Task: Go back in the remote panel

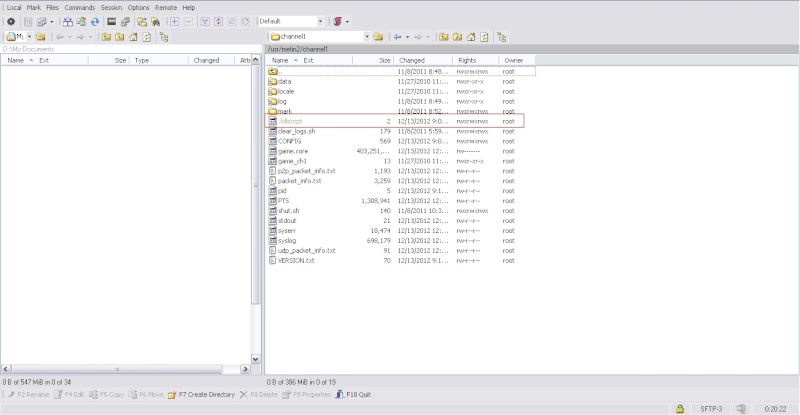Action: [397, 37]
